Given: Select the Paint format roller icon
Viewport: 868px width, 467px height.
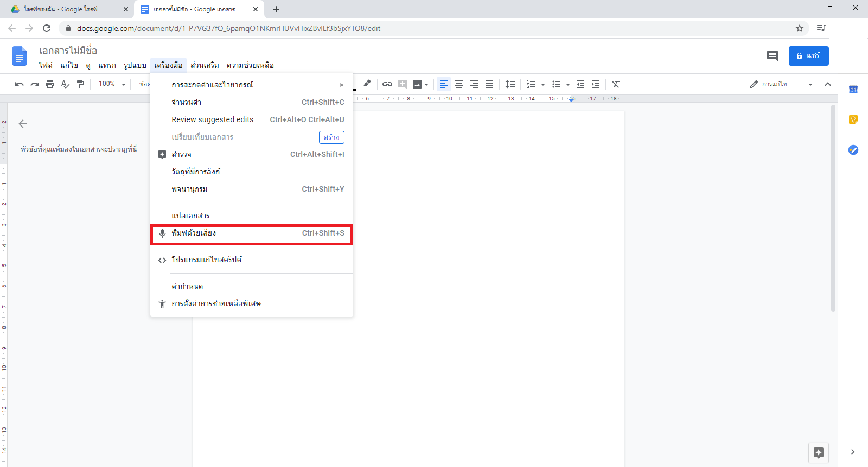Looking at the screenshot, I should [80, 84].
